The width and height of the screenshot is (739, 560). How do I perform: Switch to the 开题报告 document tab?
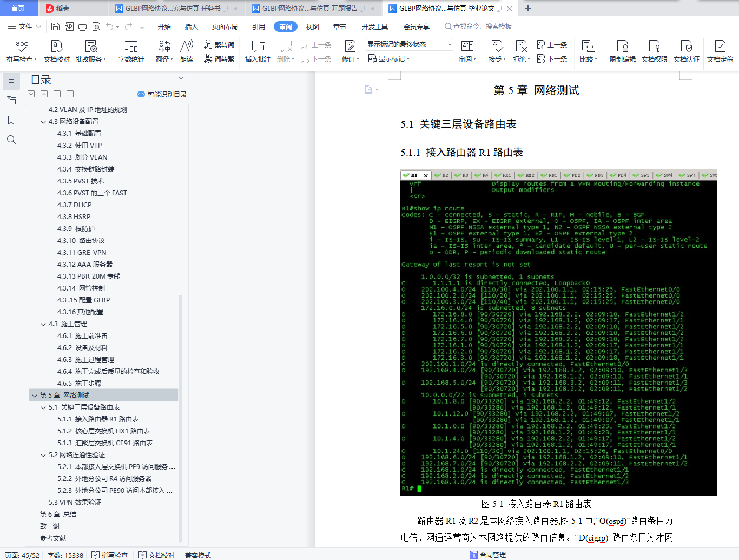[314, 9]
